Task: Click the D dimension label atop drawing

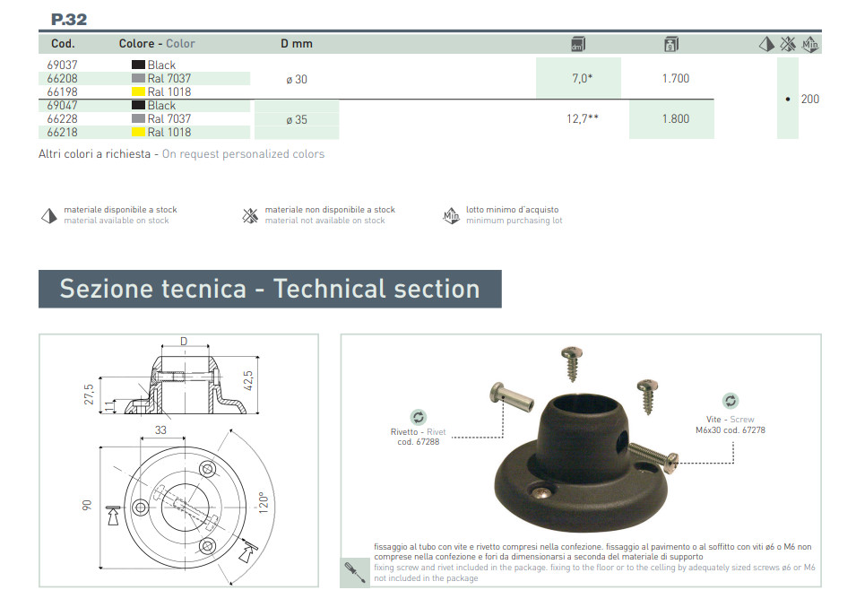Action: [184, 342]
